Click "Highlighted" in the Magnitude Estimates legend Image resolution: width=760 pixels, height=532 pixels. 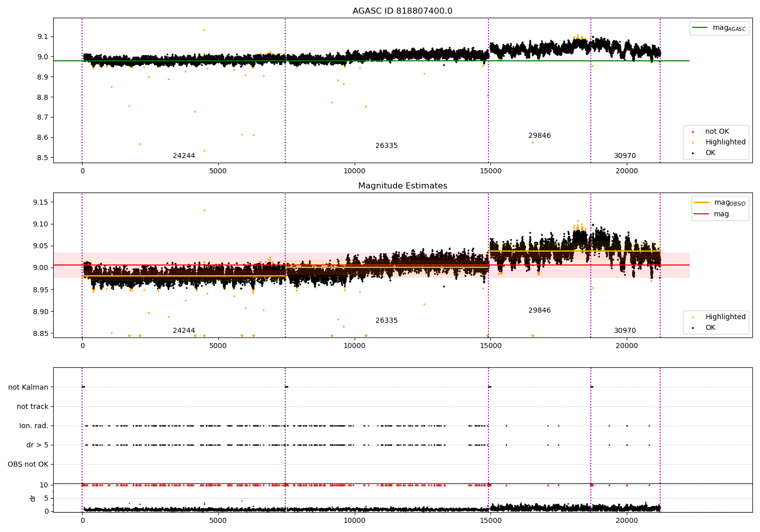(725, 317)
